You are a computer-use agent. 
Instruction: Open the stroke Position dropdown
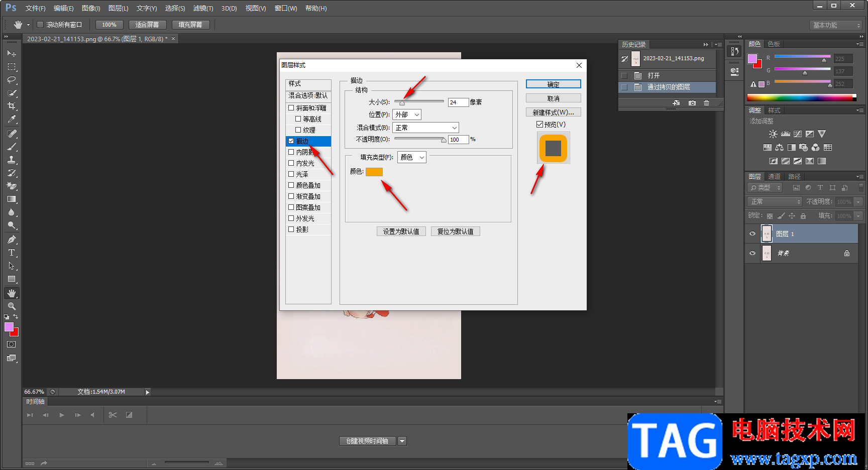pos(407,114)
